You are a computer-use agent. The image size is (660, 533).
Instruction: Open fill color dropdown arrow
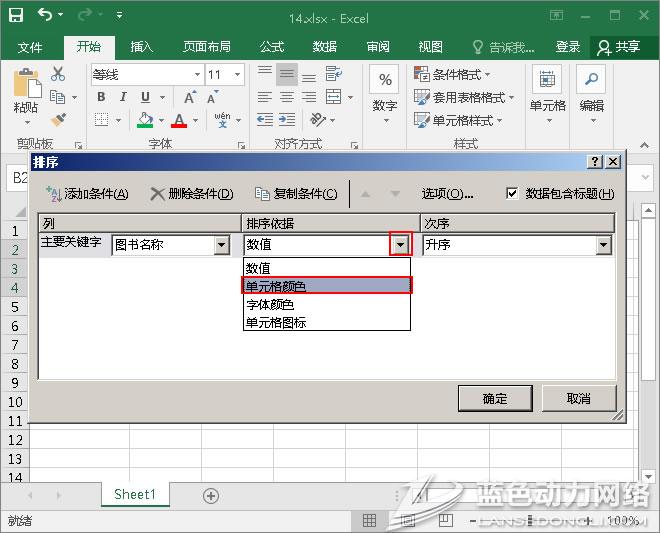pos(161,120)
